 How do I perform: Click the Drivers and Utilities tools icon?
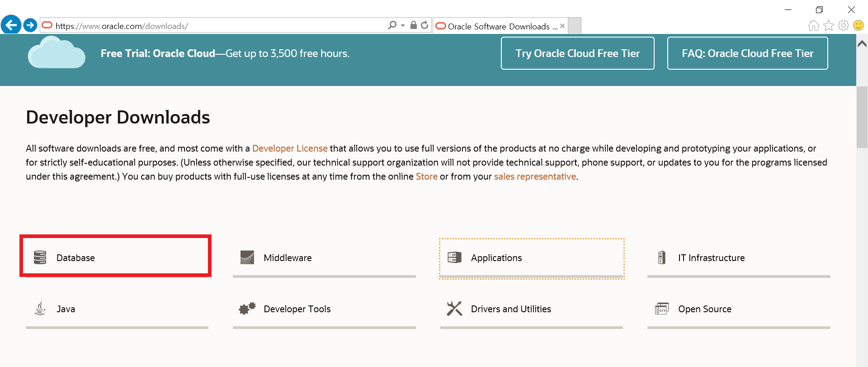(x=454, y=309)
